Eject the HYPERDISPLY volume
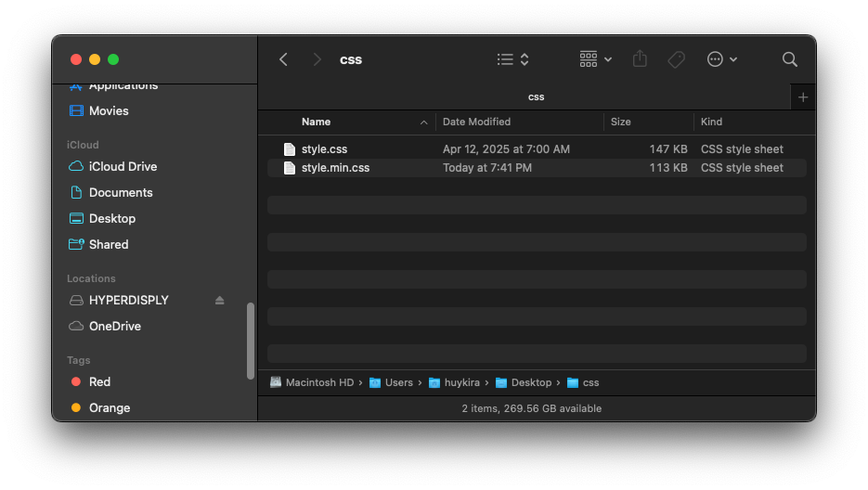 220,301
